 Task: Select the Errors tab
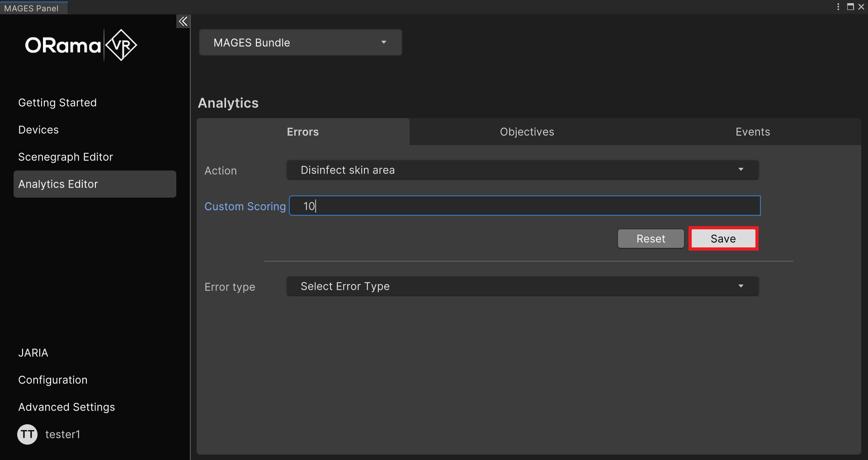click(302, 132)
